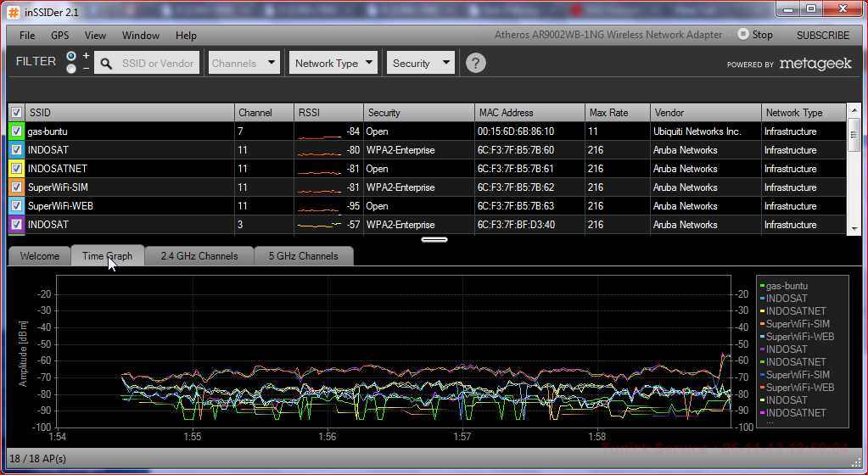
Task: Uncheck the SuperWiFi-SIM row checkbox
Action: [17, 187]
